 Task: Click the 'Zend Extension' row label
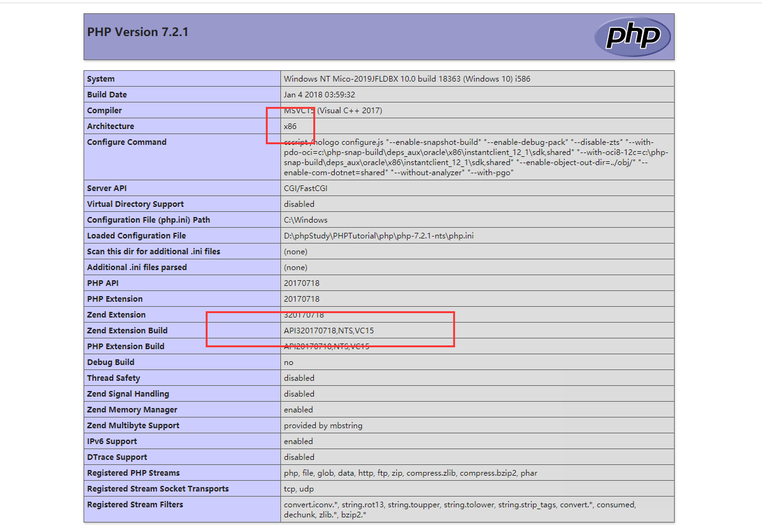click(116, 315)
